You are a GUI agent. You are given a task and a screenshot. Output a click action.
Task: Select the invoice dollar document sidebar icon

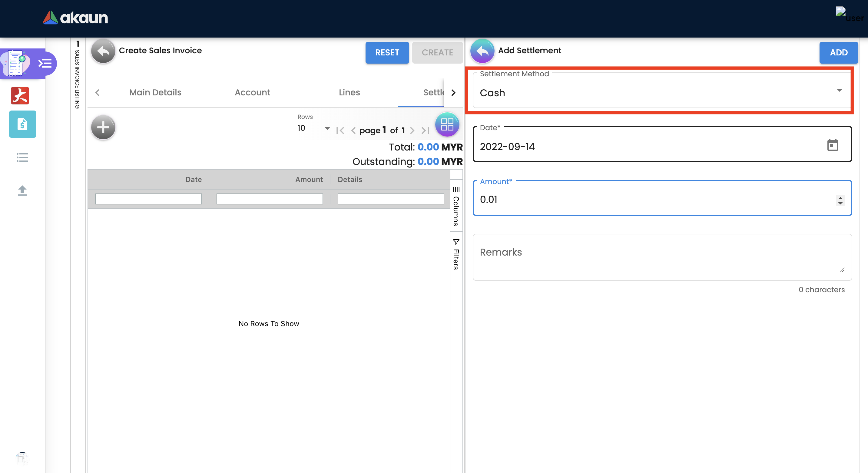click(x=23, y=124)
